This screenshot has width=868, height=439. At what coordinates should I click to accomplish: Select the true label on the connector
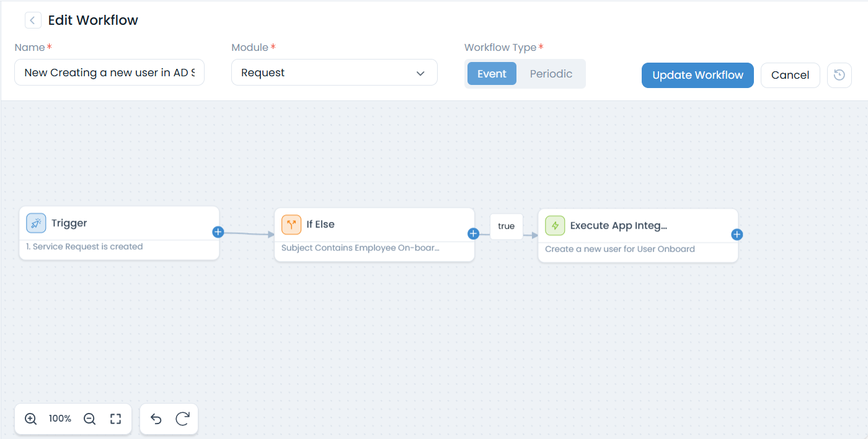(x=506, y=226)
